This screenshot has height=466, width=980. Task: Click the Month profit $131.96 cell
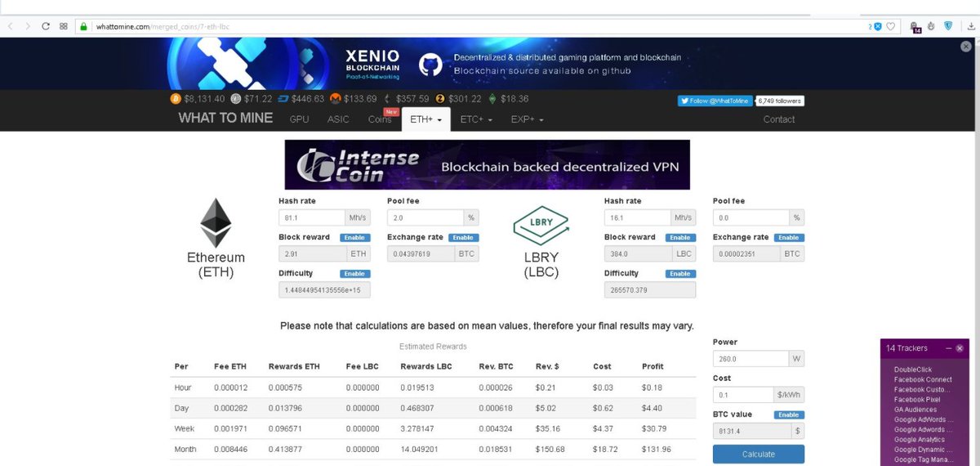(x=657, y=450)
